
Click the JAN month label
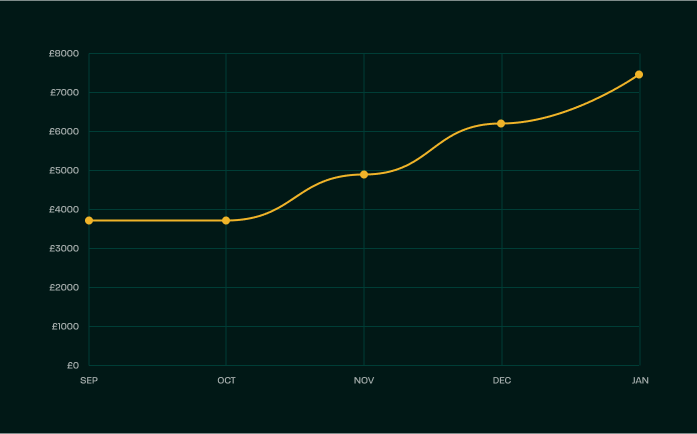coord(640,381)
